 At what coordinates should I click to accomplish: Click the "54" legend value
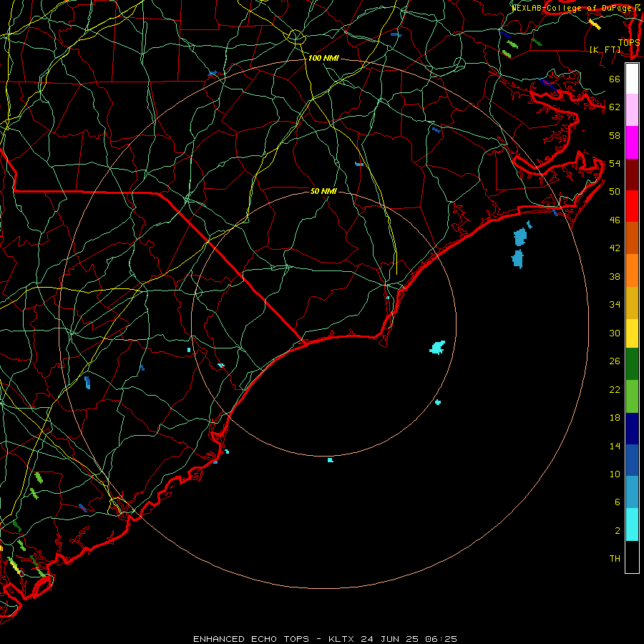(x=615, y=163)
